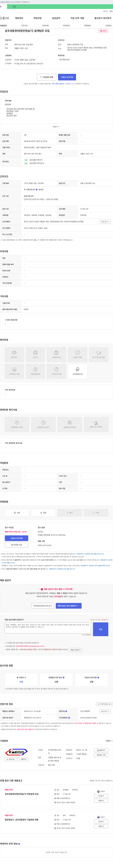Click 새창보기 for 현장설계 모집 posting

point(101,801)
